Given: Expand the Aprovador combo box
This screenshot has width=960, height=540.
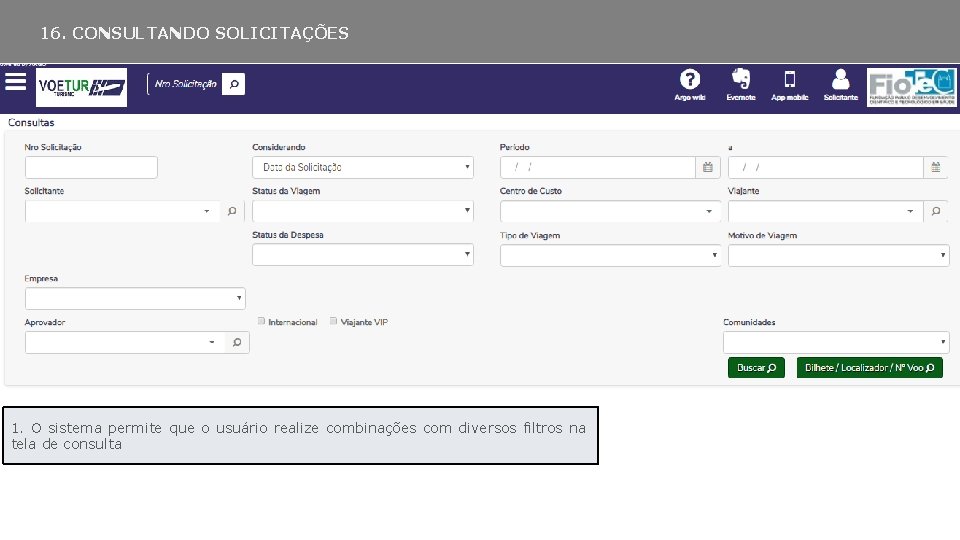Looking at the screenshot, I should (x=212, y=342).
